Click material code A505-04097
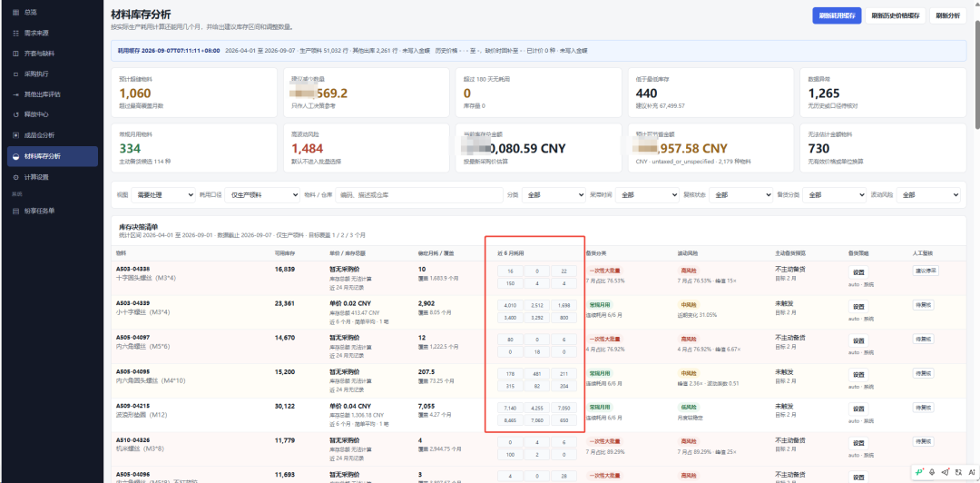 (x=132, y=337)
